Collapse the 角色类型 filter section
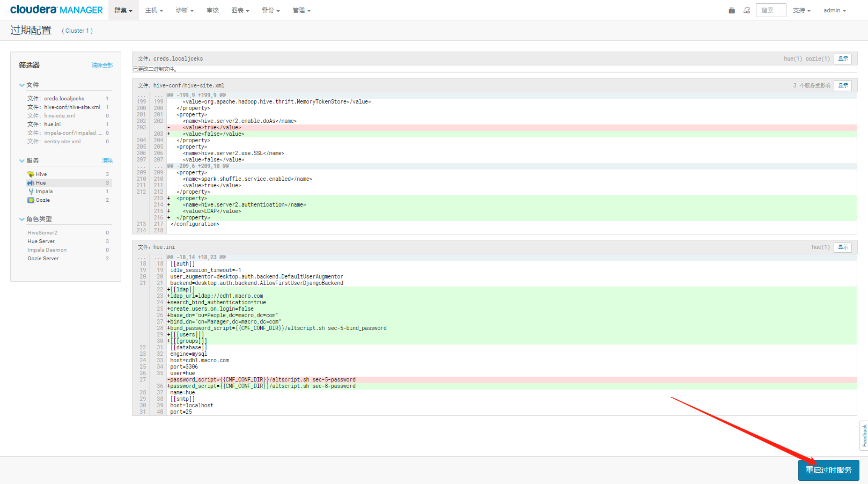The image size is (868, 484). point(36,219)
